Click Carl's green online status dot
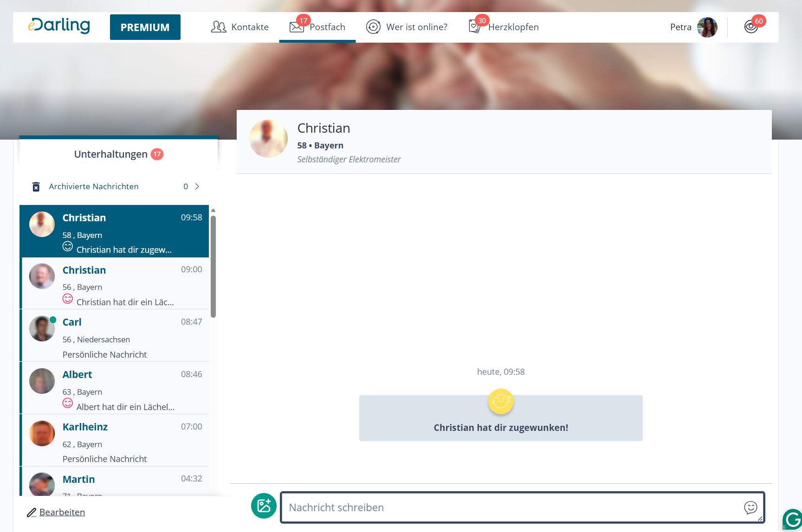The width and height of the screenshot is (802, 532). [x=53, y=320]
